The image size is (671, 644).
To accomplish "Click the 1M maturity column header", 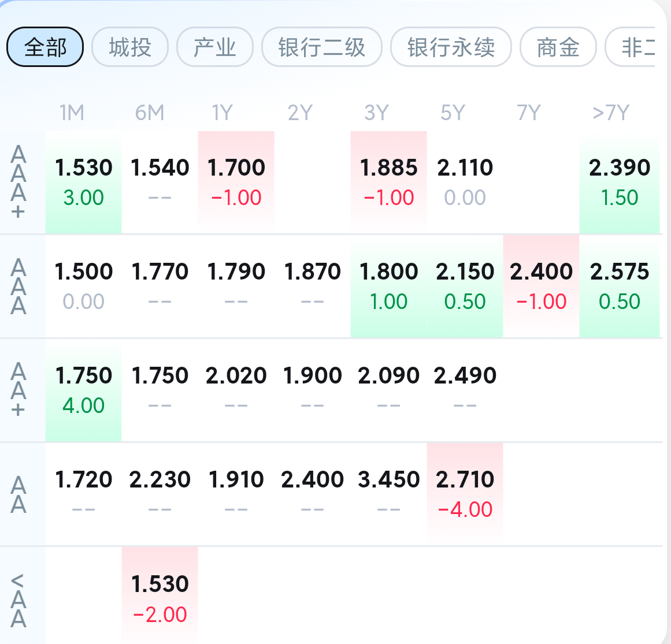I will click(72, 113).
